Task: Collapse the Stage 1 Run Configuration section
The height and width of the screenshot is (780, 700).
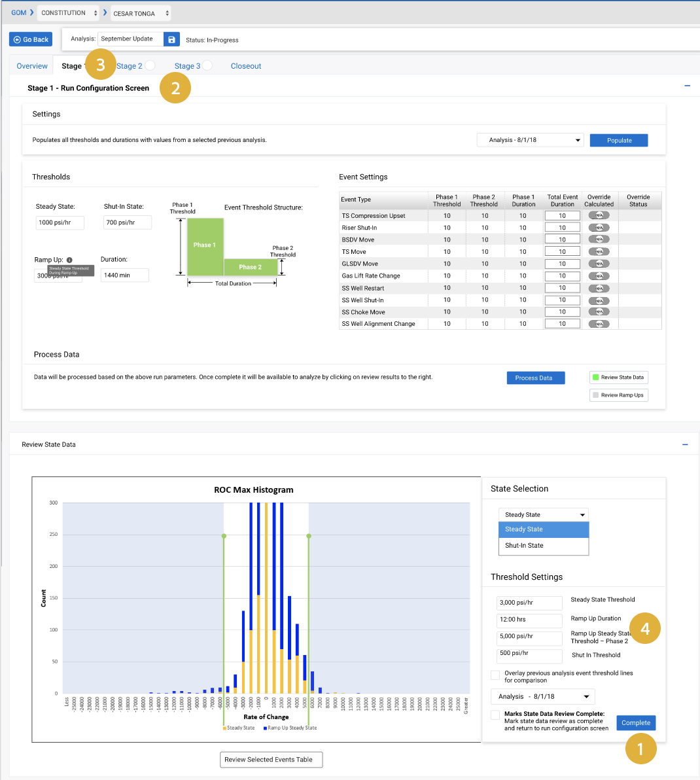Action: pyautogui.click(x=687, y=86)
